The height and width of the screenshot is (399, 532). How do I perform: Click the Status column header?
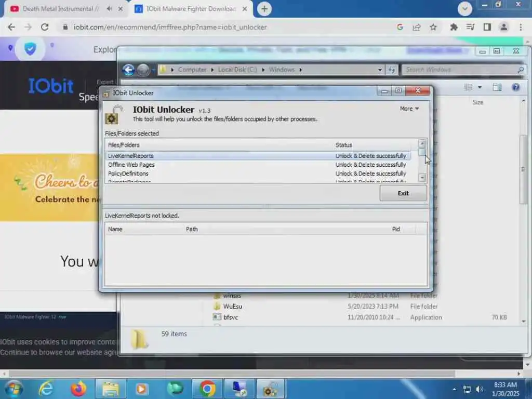click(x=344, y=145)
